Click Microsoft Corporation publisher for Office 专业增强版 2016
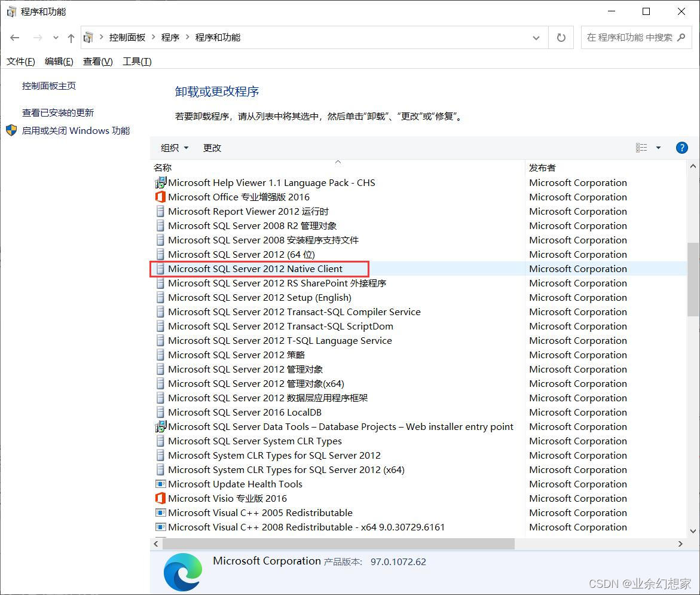Viewport: 700px width, 595px height. (578, 197)
